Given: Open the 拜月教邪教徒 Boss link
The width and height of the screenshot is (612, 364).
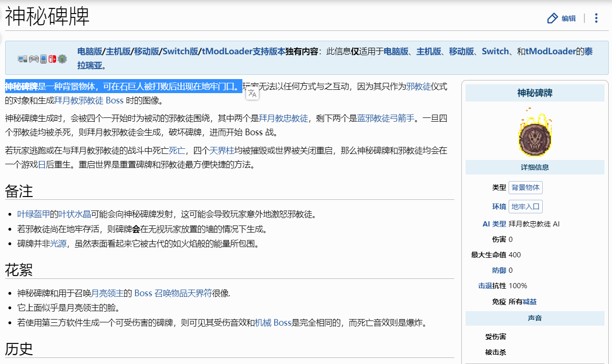Looking at the screenshot, I should [89, 100].
